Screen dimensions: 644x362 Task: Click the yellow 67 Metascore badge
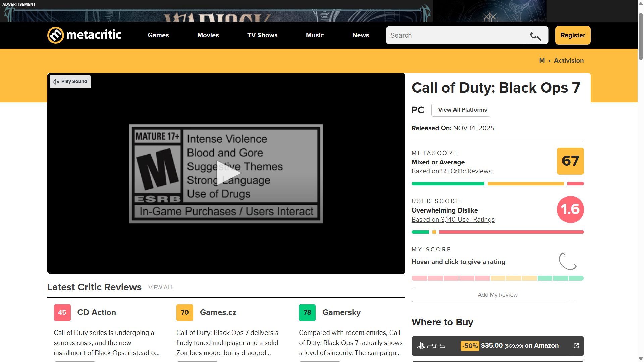coord(570,161)
